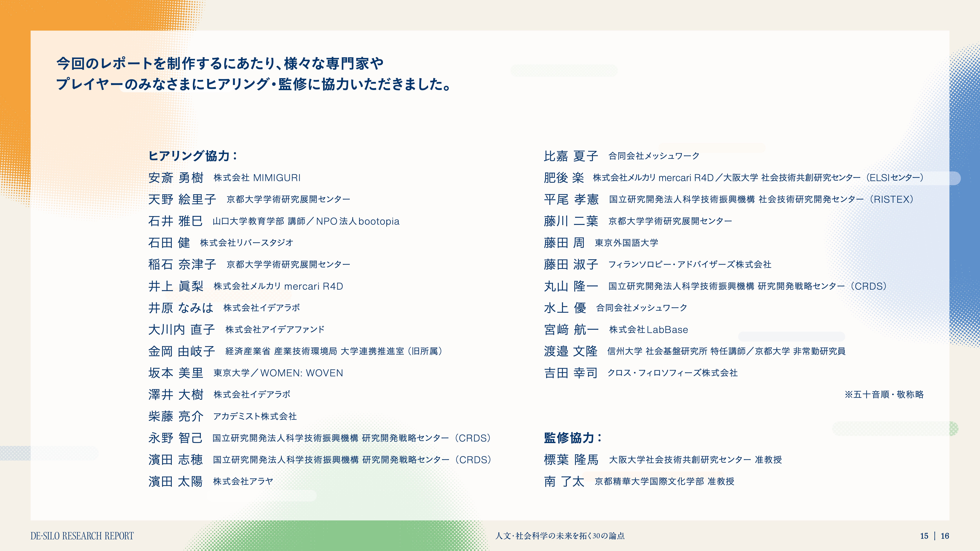Screen dimensions: 980x551
Task: Click the affiliation 株式会社 MIMIGURI
Action: (x=257, y=178)
